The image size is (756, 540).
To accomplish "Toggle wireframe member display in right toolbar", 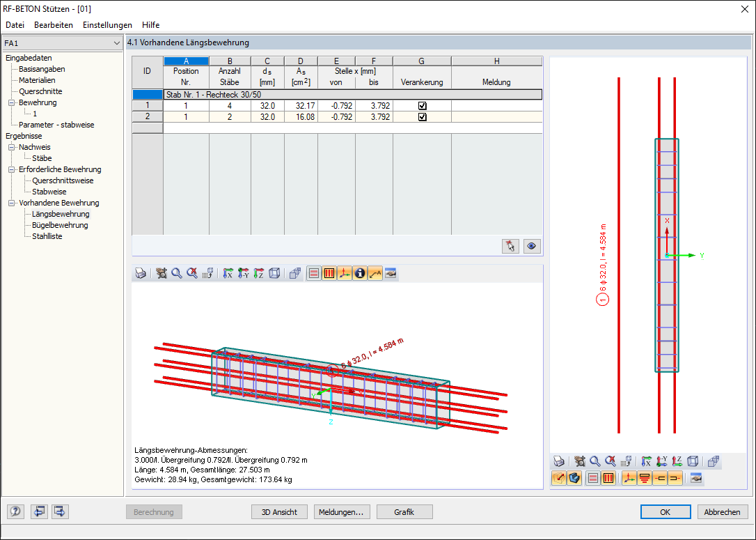I will (559, 478).
